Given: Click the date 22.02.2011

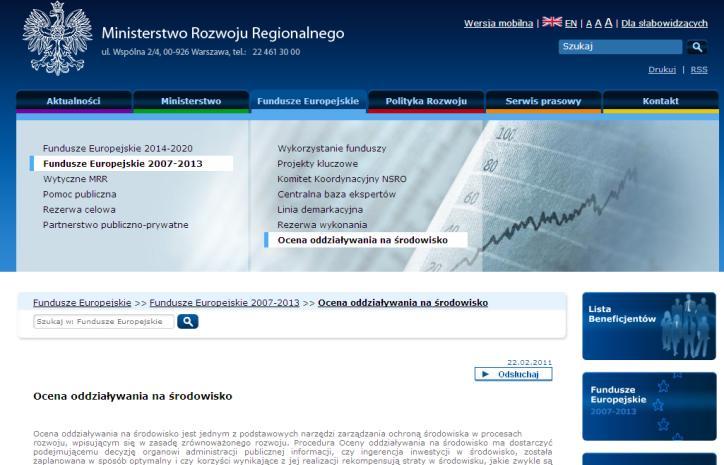Looking at the screenshot, I should (x=529, y=362).
